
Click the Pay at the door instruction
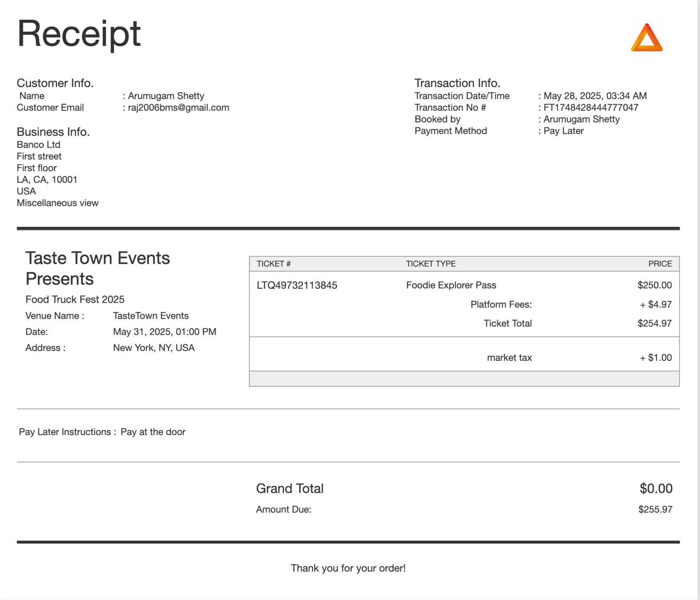pos(153,432)
